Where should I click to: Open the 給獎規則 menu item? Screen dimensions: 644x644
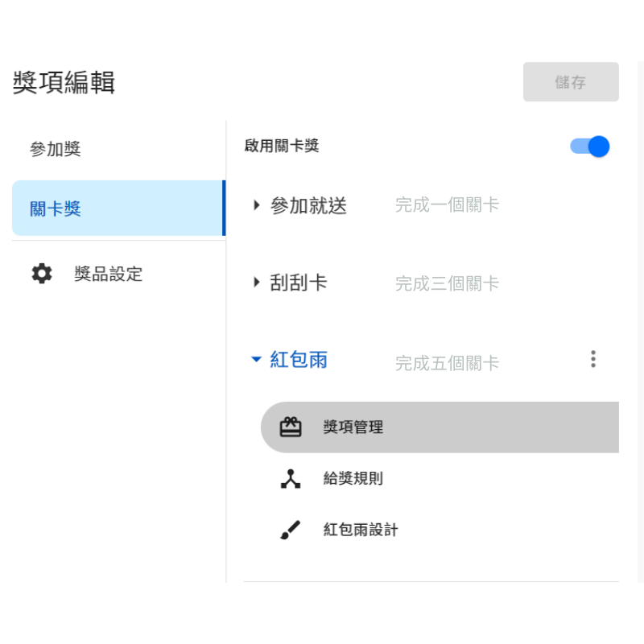coord(353,479)
